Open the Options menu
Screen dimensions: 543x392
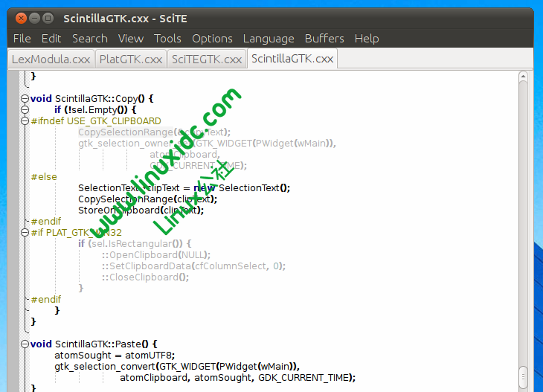pyautogui.click(x=212, y=39)
